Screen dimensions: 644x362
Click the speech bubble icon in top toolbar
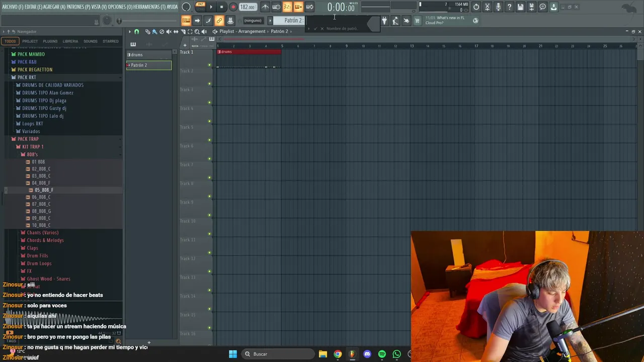542,7
